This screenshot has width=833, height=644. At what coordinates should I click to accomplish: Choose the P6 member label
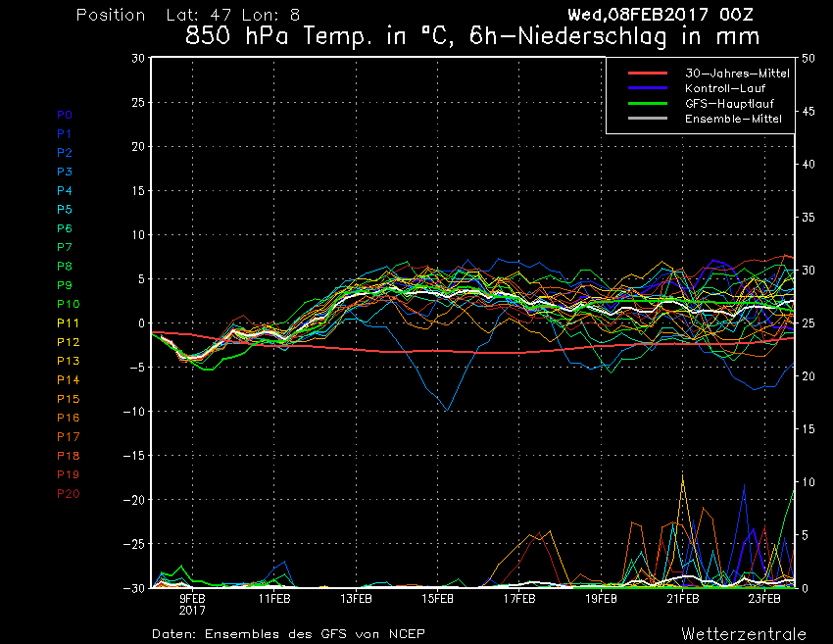[x=65, y=228]
